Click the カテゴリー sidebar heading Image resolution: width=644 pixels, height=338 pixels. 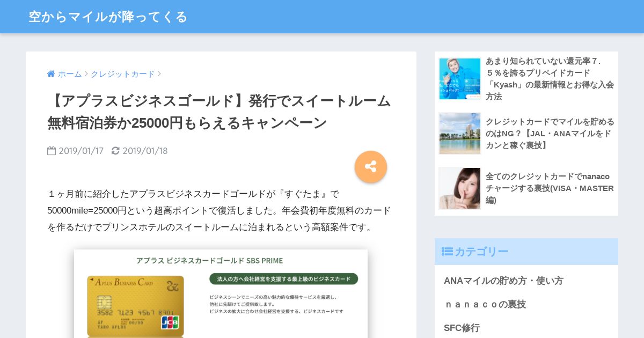tap(526, 252)
